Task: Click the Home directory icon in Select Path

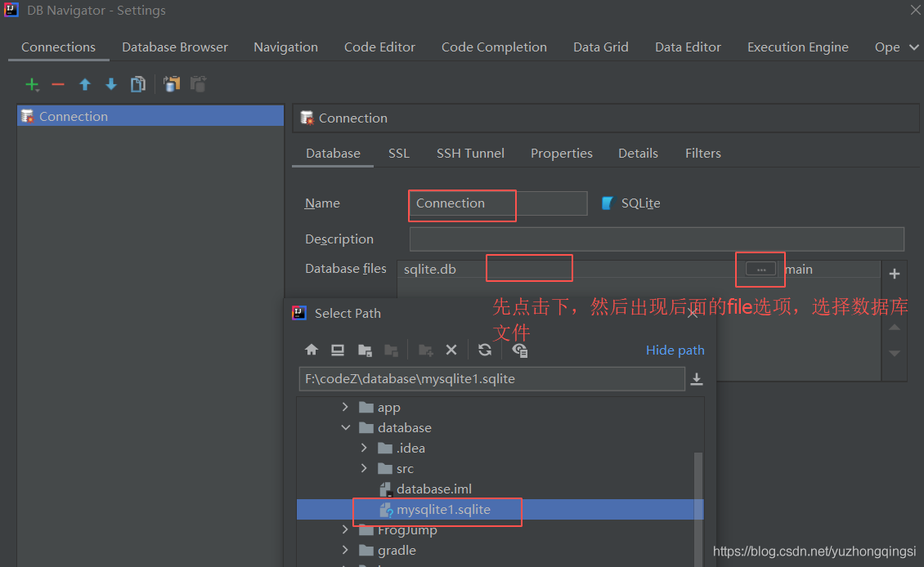Action: [312, 350]
